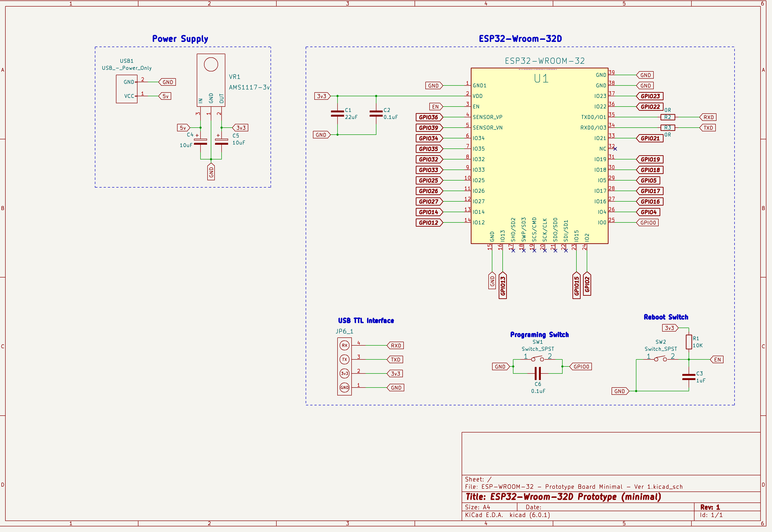The image size is (772, 532).
Task: Click the GPIO17 net label
Action: coord(650,191)
